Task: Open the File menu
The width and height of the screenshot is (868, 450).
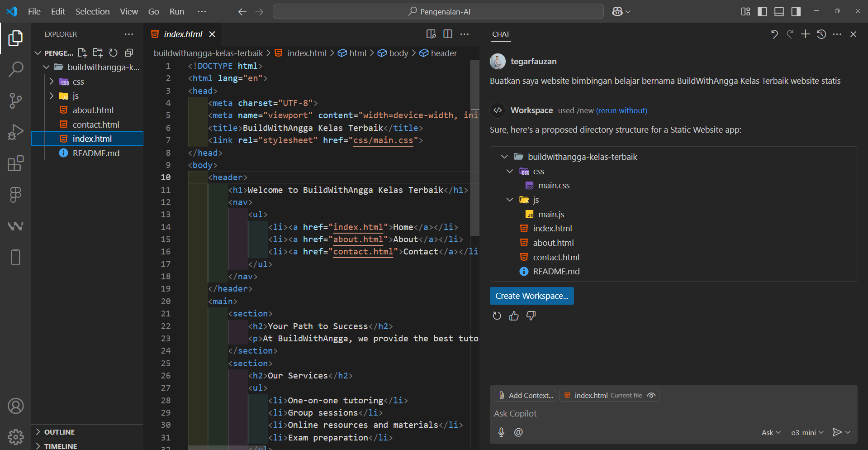Action: coord(34,11)
